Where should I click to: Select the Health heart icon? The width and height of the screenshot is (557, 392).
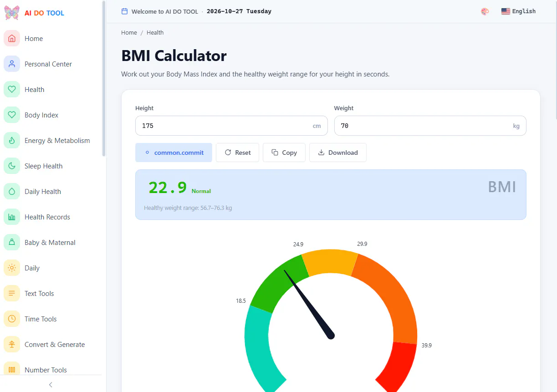point(12,90)
